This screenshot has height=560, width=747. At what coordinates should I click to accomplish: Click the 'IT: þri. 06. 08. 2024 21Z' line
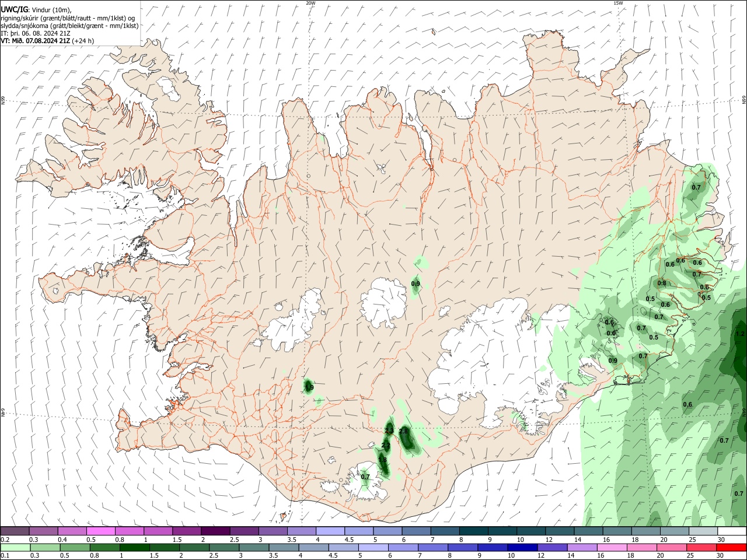[x=34, y=33]
